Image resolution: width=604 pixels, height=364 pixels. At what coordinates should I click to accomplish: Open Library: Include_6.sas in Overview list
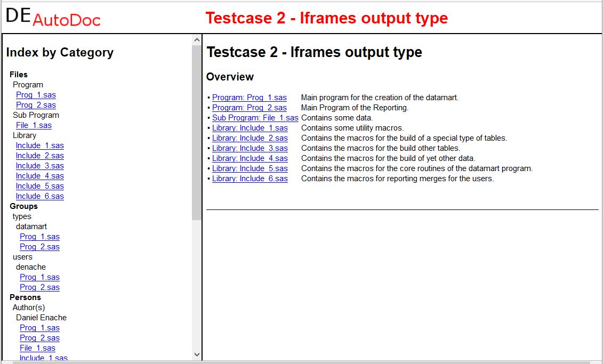[249, 179]
